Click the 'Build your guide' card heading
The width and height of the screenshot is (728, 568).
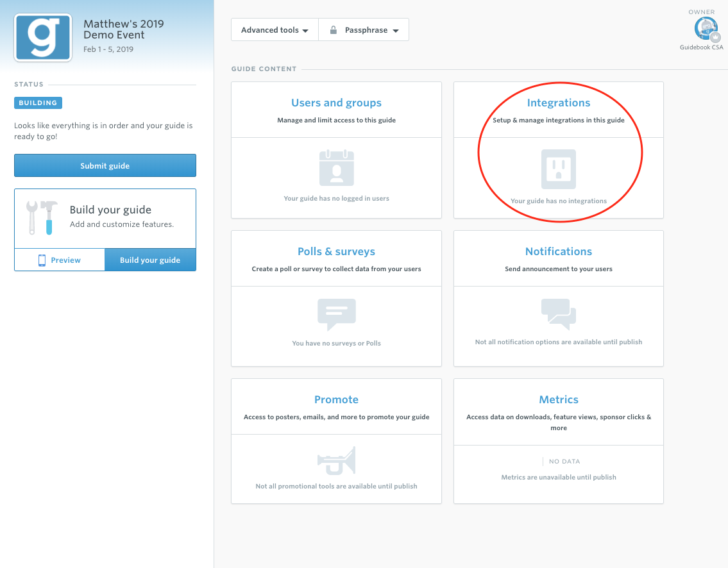click(110, 210)
